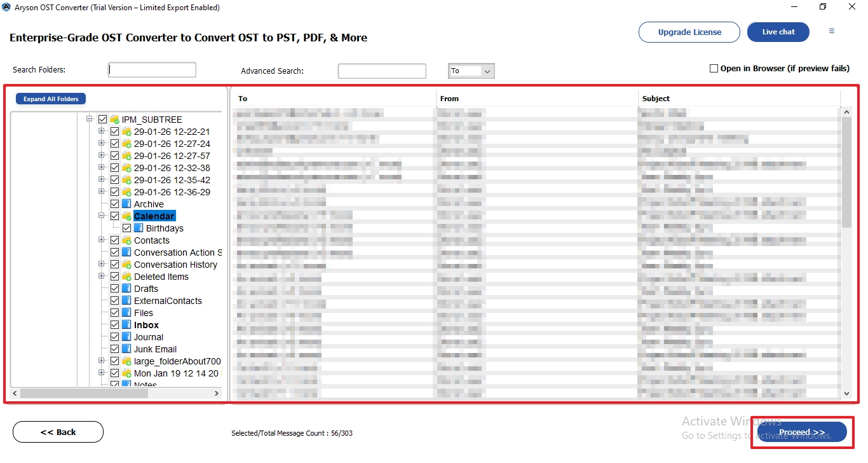Image resolution: width=868 pixels, height=463 pixels.
Task: Click the blue icon next to Journal
Action: (x=126, y=337)
